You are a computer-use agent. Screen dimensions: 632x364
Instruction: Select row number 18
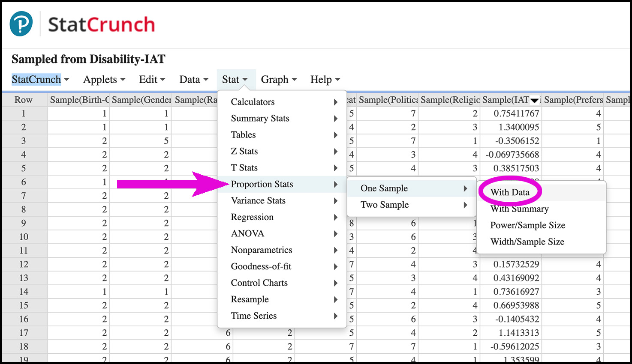(24, 346)
